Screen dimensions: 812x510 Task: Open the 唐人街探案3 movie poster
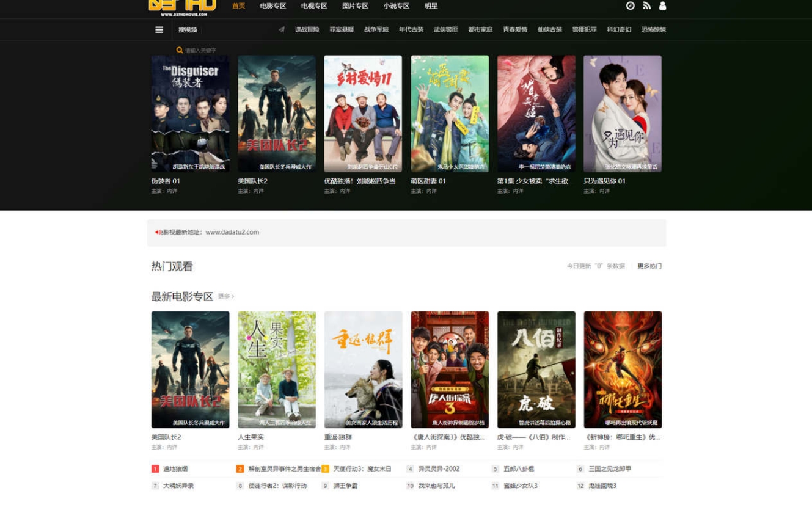[450, 370]
